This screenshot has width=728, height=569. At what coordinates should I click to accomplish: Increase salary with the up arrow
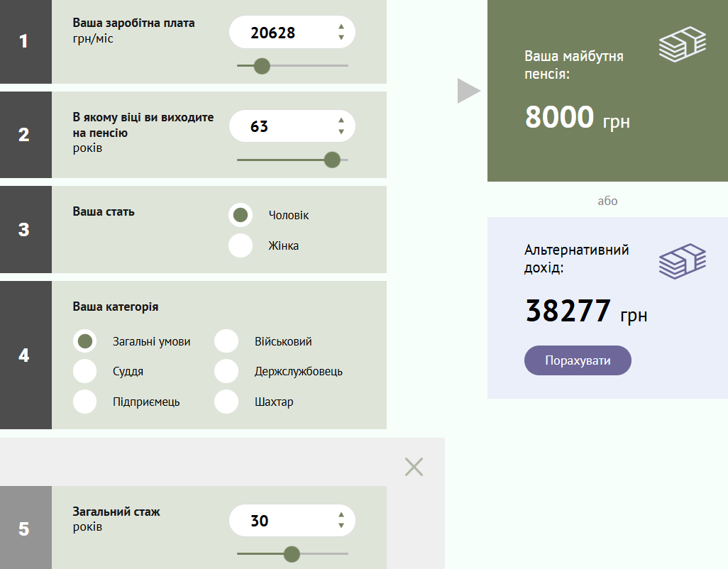(x=341, y=28)
